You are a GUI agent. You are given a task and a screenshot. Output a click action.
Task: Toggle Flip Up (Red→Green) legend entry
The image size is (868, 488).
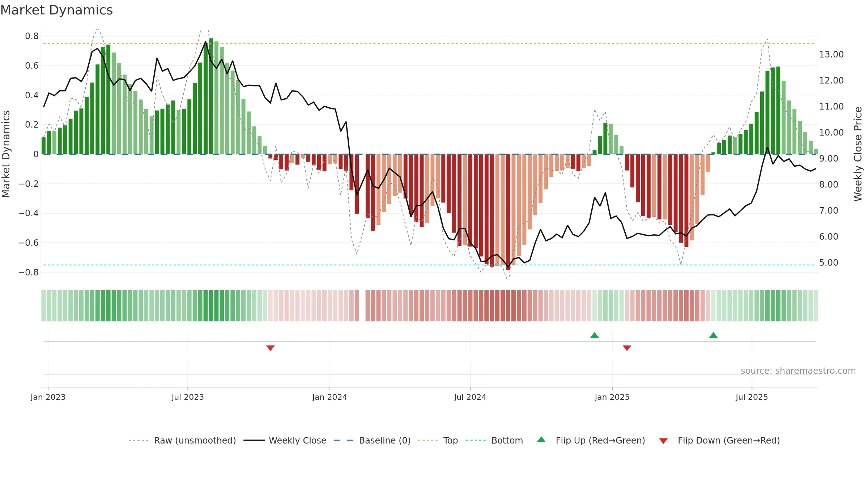tap(591, 440)
